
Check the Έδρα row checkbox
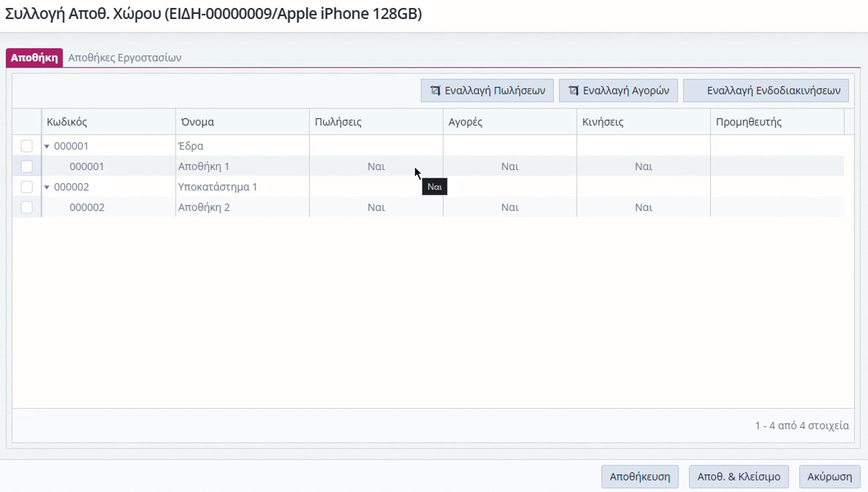pyautogui.click(x=27, y=146)
